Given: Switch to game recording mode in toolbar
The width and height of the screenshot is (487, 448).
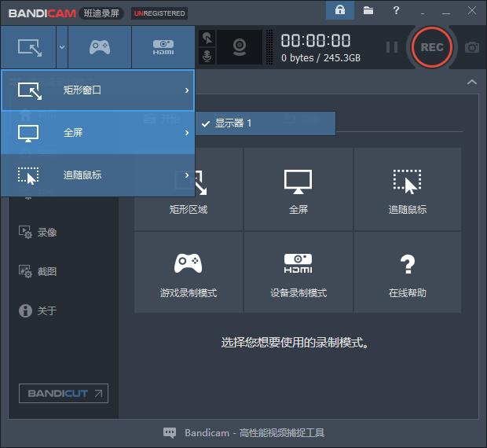Looking at the screenshot, I should click(x=100, y=47).
